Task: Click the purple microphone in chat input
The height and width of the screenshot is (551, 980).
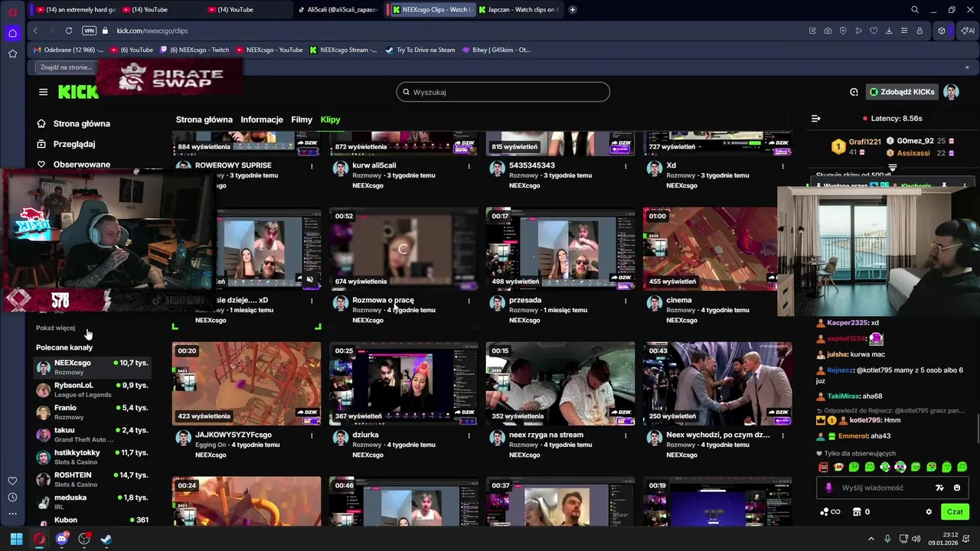Action: point(829,487)
